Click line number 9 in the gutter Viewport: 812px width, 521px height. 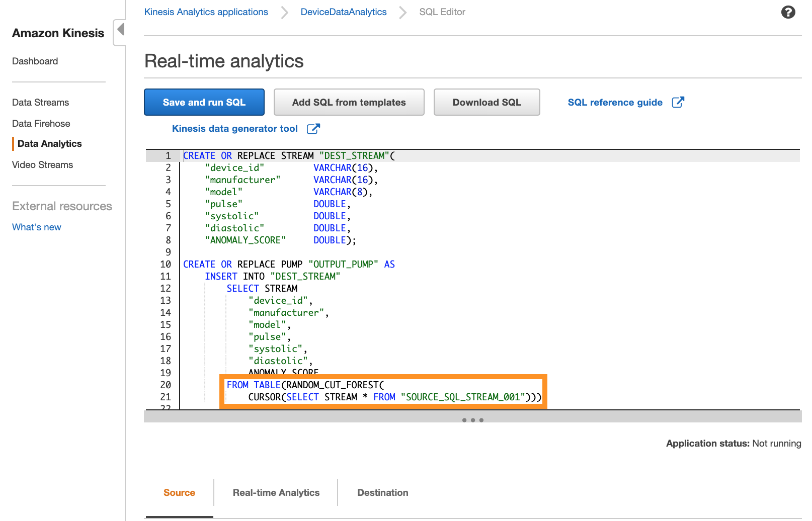pyautogui.click(x=168, y=252)
